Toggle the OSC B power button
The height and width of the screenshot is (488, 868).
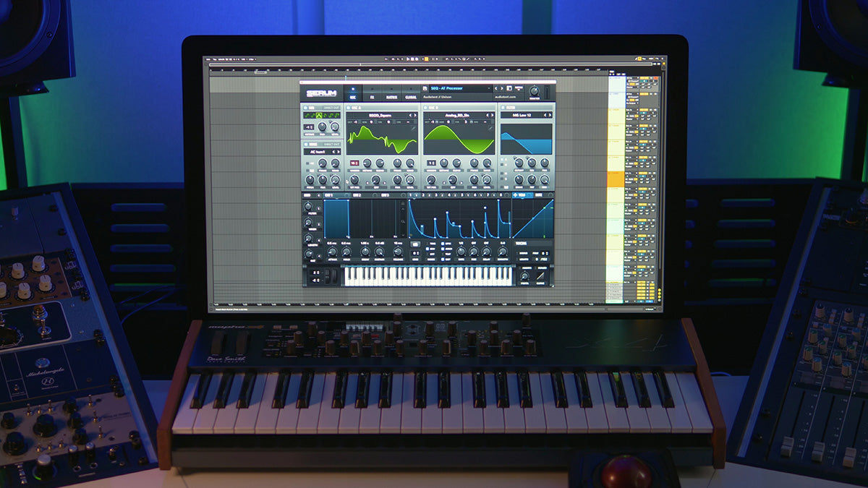[425, 107]
